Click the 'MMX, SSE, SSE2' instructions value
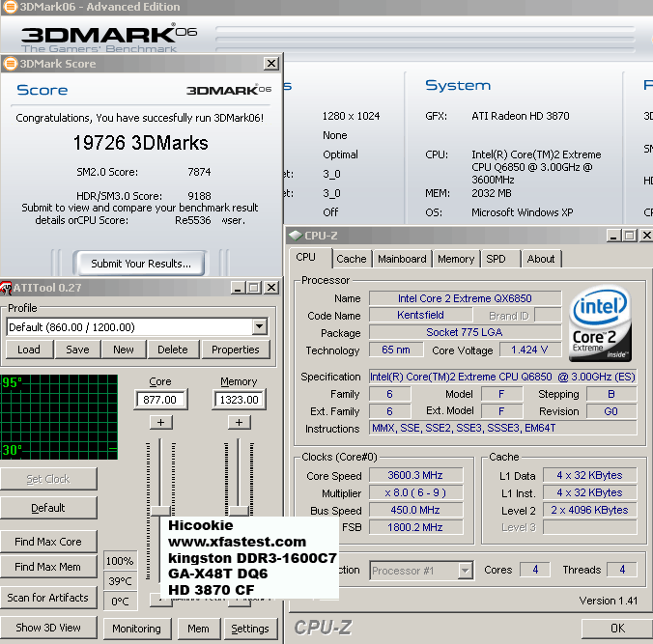This screenshot has width=653, height=644. [503, 428]
